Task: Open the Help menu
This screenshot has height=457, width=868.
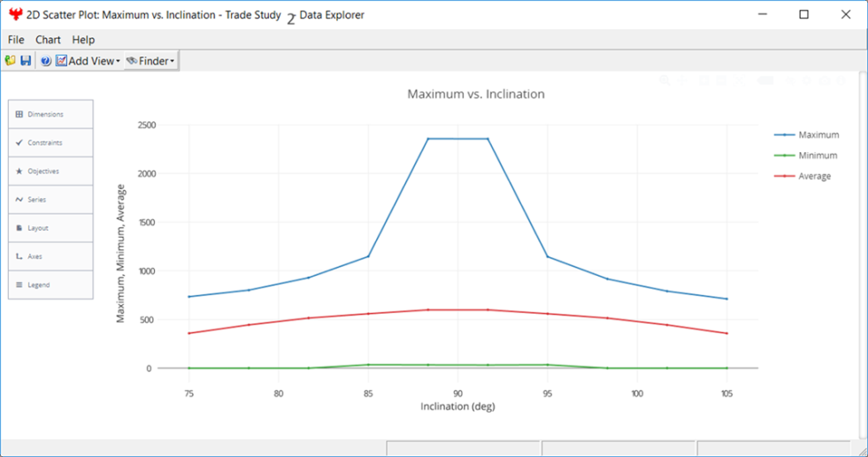Action: coord(83,40)
